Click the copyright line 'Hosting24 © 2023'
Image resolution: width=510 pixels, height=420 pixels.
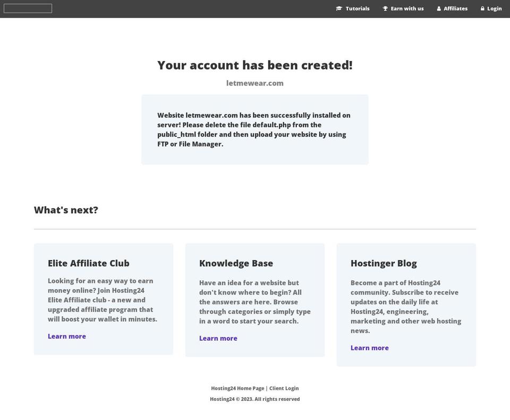255,399
